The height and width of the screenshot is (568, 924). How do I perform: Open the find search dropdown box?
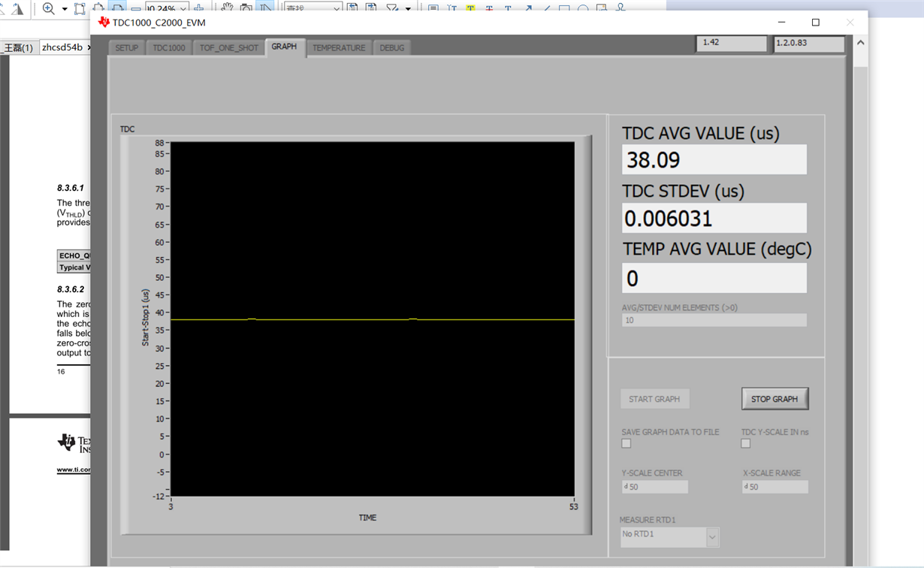pos(314,8)
